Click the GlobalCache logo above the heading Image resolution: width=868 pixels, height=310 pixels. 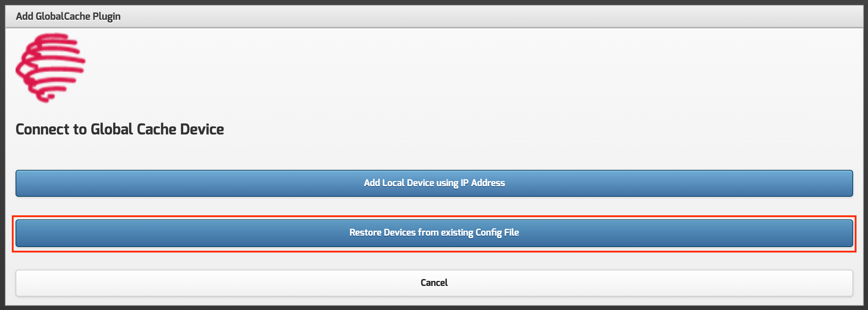[51, 68]
